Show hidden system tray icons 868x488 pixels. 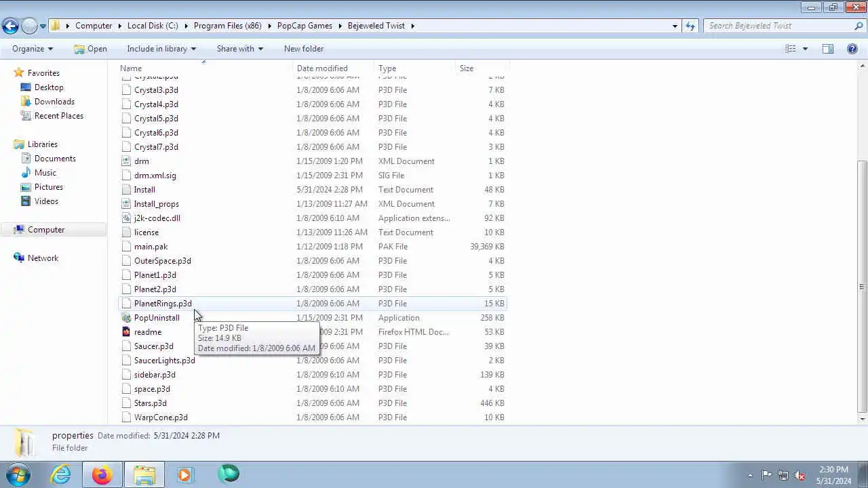click(x=750, y=475)
